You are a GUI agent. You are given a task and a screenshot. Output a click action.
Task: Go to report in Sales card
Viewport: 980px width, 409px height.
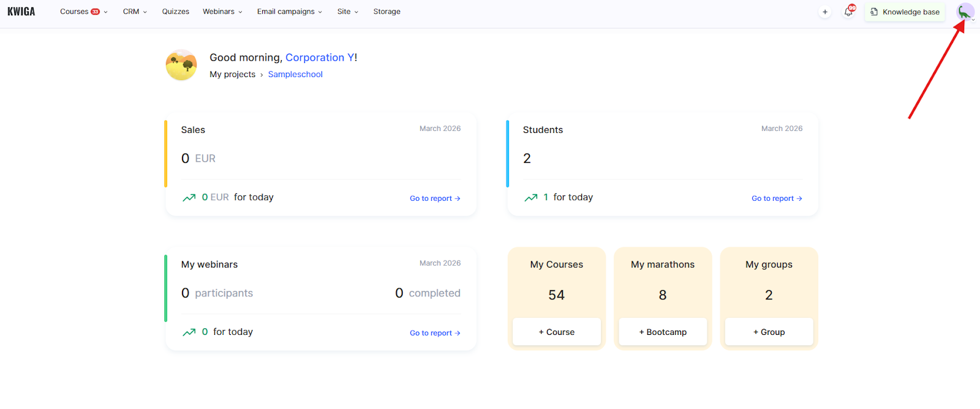click(435, 198)
